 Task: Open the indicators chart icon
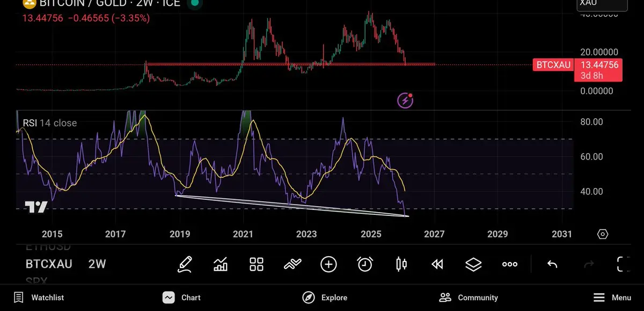coord(221,264)
